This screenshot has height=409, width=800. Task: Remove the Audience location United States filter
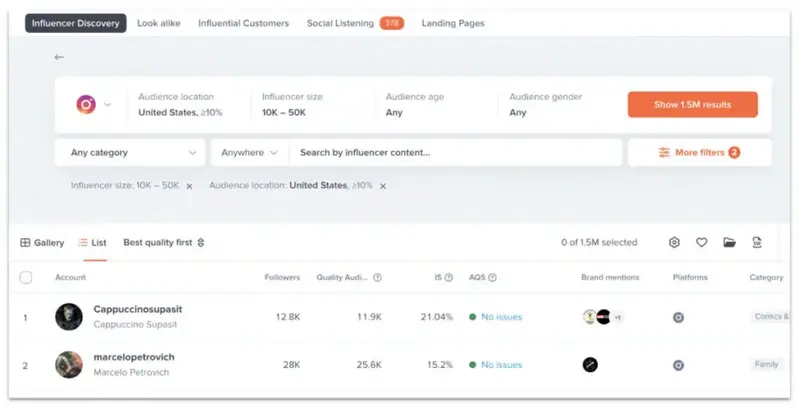click(x=383, y=186)
